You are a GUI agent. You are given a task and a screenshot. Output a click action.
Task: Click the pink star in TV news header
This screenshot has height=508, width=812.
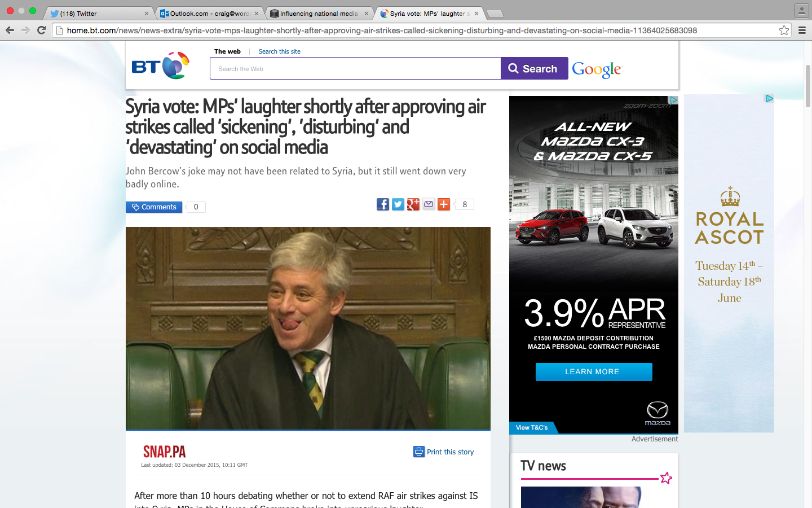pyautogui.click(x=666, y=478)
